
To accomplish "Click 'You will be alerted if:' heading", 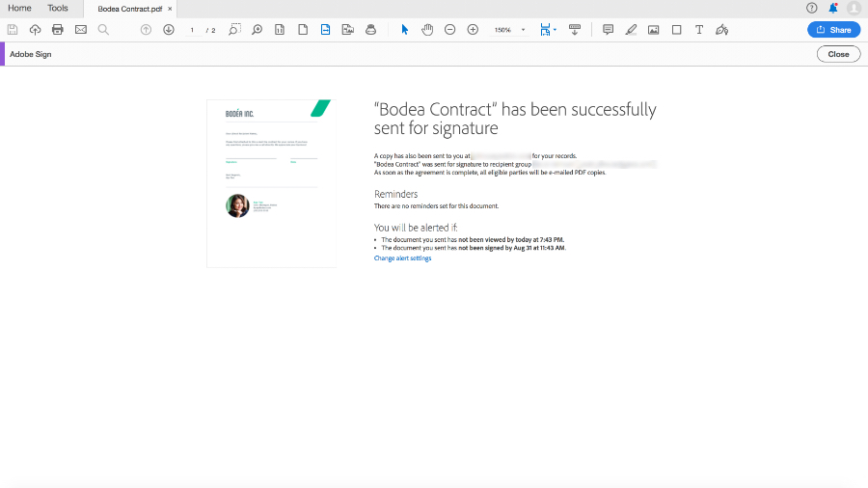I will 416,228.
